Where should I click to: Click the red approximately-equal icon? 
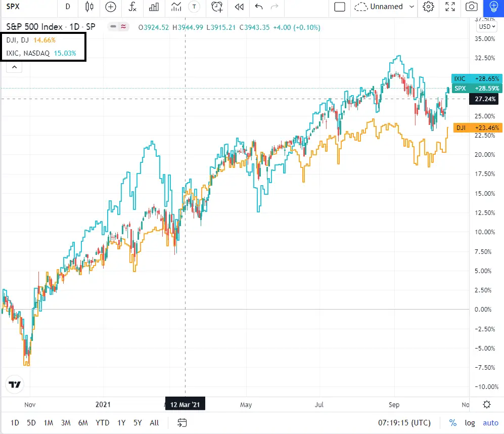coord(123,26)
